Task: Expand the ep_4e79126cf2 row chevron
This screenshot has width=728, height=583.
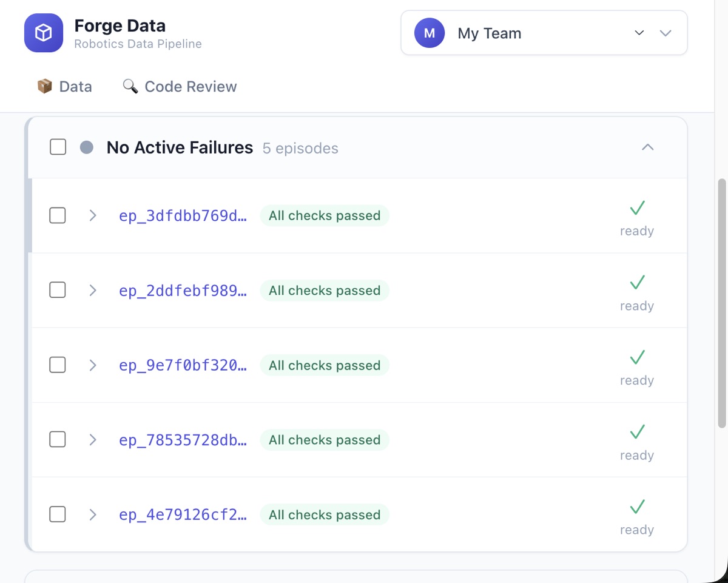Action: tap(93, 514)
